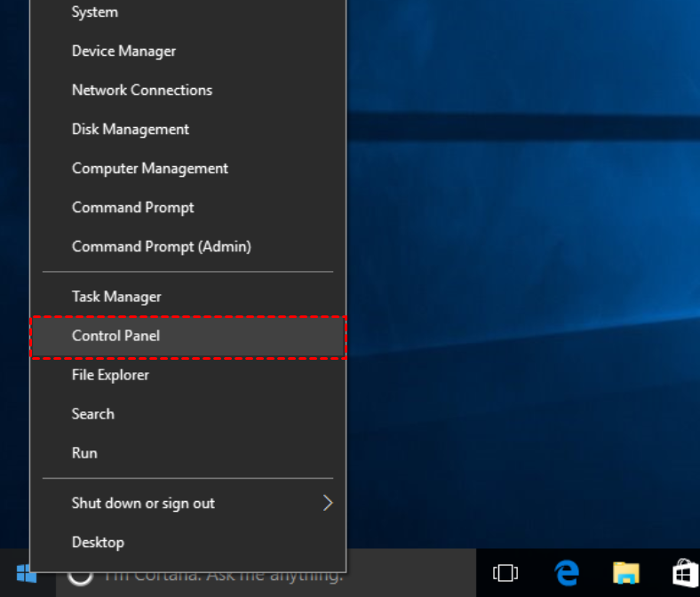Open Device Manager

coord(124,52)
